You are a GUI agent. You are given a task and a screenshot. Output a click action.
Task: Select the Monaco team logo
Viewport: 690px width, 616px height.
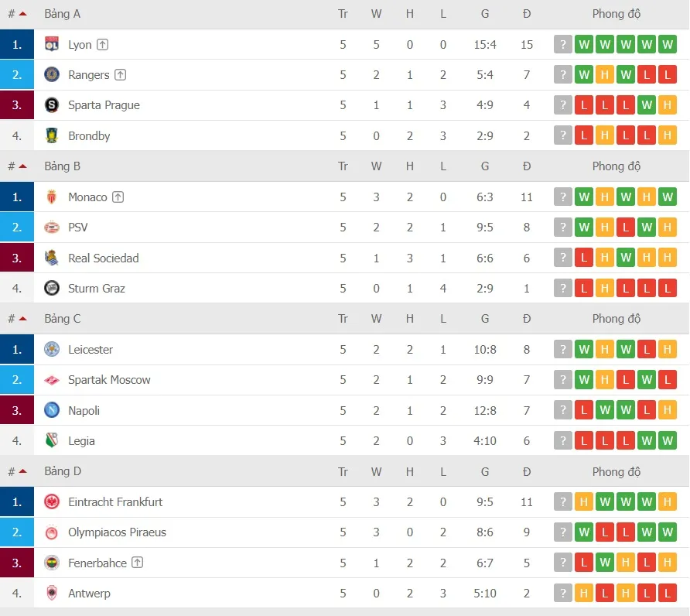tap(53, 197)
